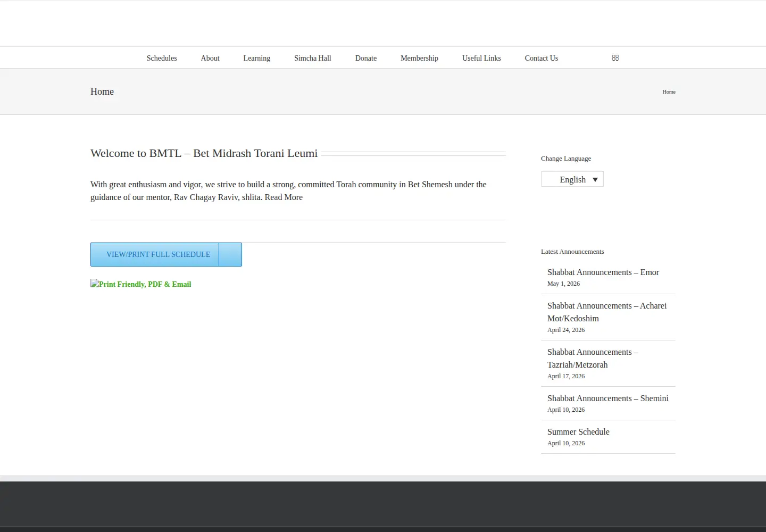Open the About menu item
This screenshot has height=532, width=766.
tap(210, 58)
